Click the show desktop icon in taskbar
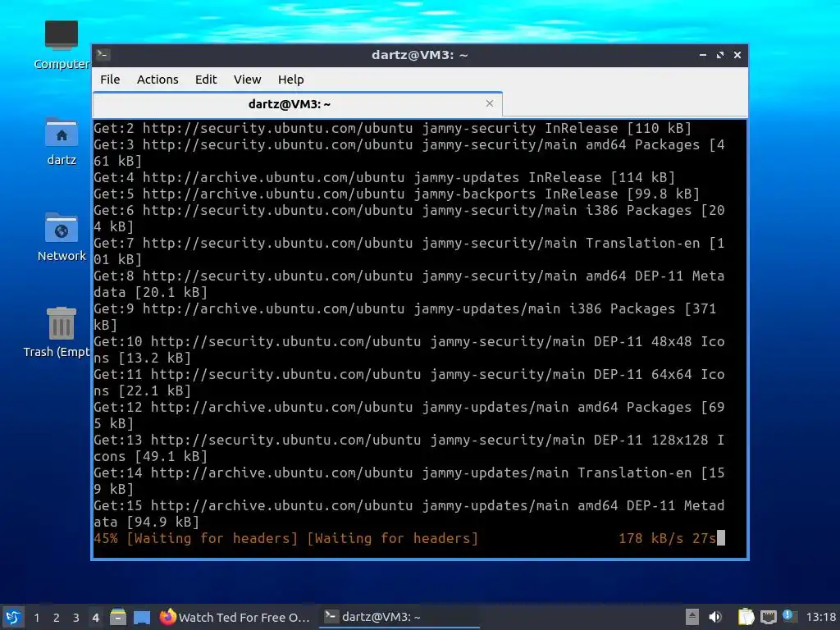Screen dimensions: 840x630 click(x=142, y=617)
